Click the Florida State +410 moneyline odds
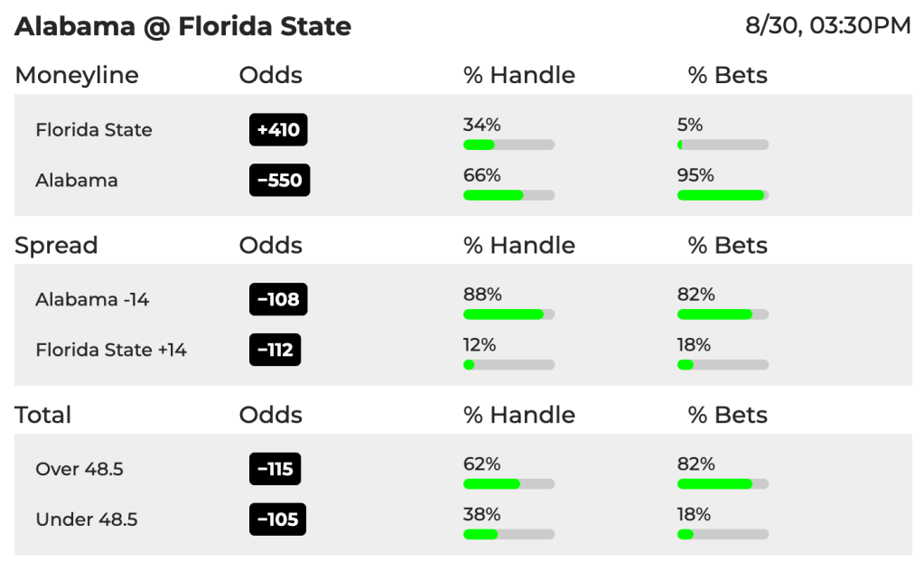Screen dimensions: 924x571 278,129
